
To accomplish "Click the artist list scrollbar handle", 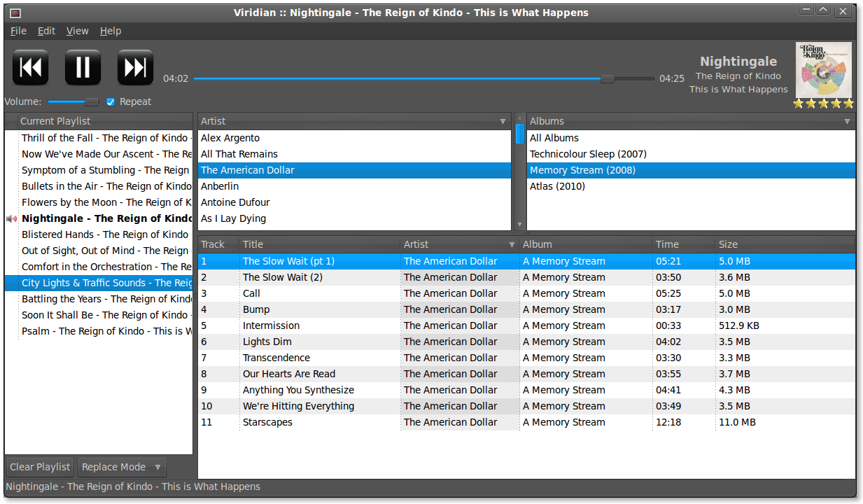I will (x=519, y=134).
